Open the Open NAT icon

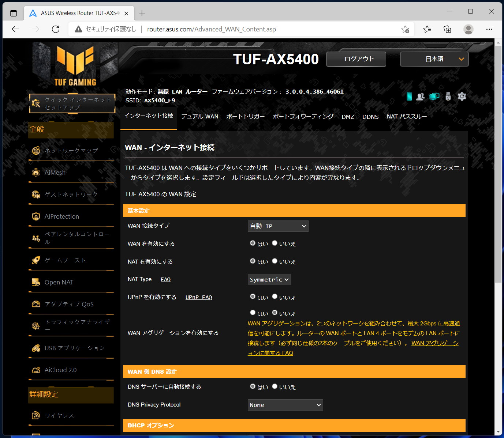(x=36, y=282)
